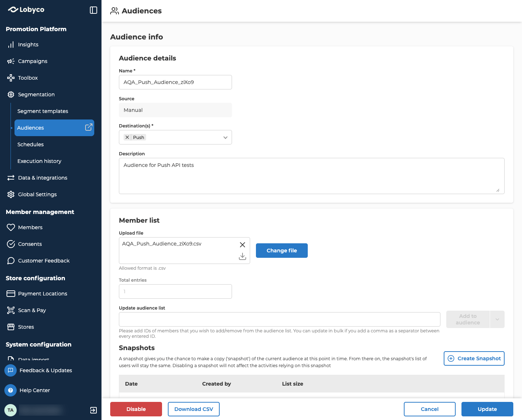Click the Source Manual field
522x420 pixels.
[x=175, y=110]
